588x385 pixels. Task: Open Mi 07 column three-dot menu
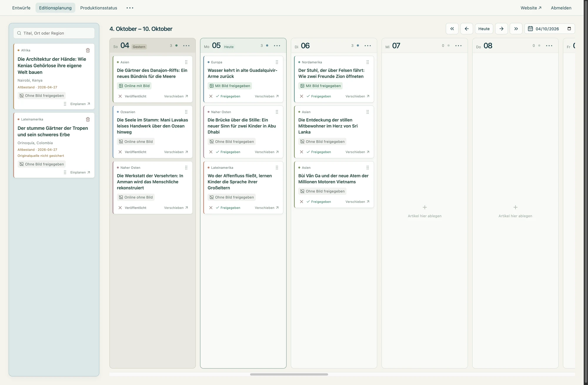tap(458, 46)
